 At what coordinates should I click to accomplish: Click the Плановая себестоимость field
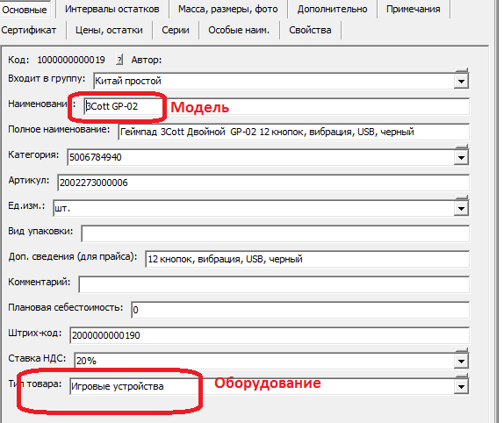tap(300, 310)
